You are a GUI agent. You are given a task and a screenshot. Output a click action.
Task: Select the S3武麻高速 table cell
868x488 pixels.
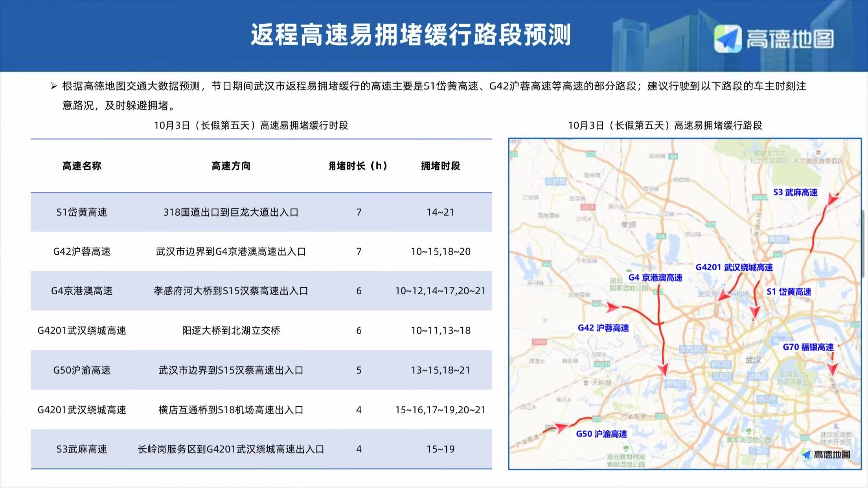coord(82,449)
